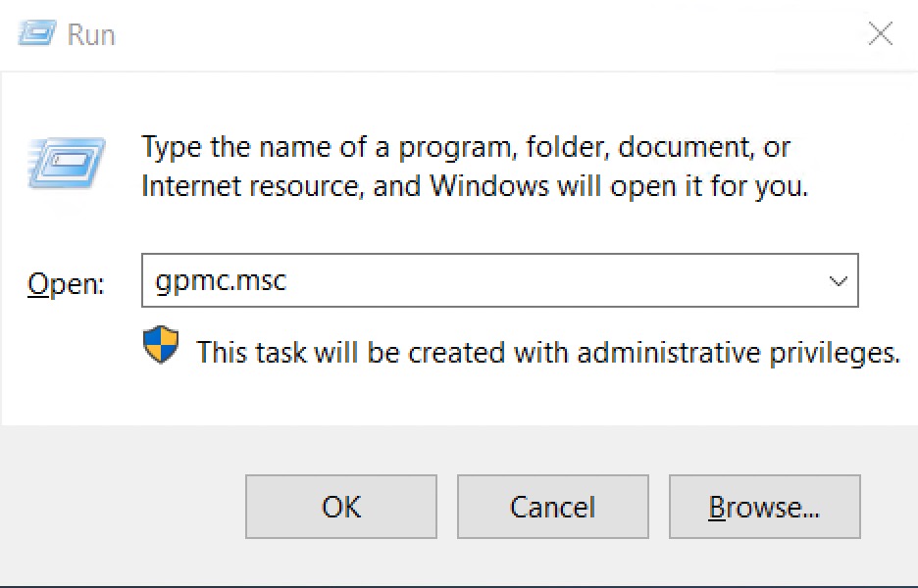Image resolution: width=918 pixels, height=588 pixels.
Task: Dismiss the dialog with the Cancel button
Action: tap(553, 507)
